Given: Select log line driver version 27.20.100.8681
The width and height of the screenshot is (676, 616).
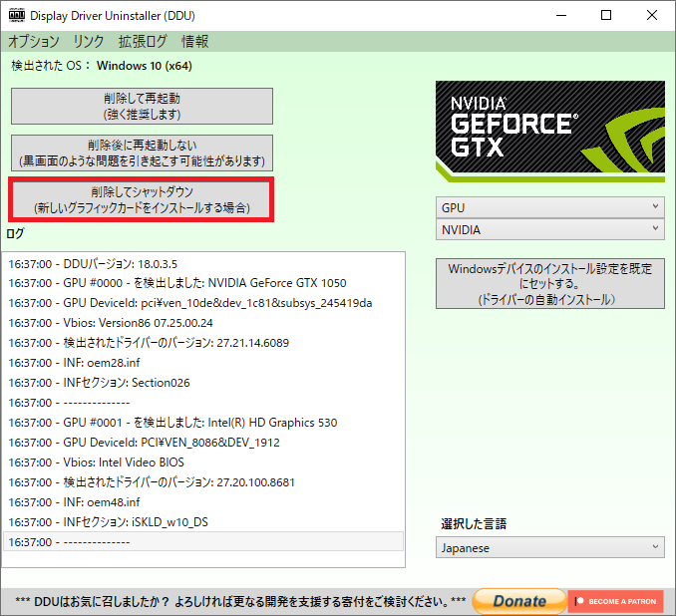Looking at the screenshot, I should click(x=203, y=482).
